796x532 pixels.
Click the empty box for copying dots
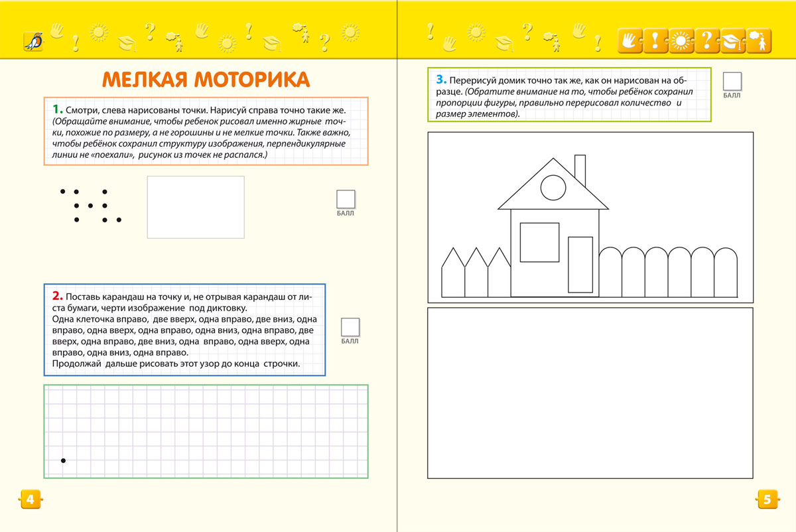(x=196, y=207)
